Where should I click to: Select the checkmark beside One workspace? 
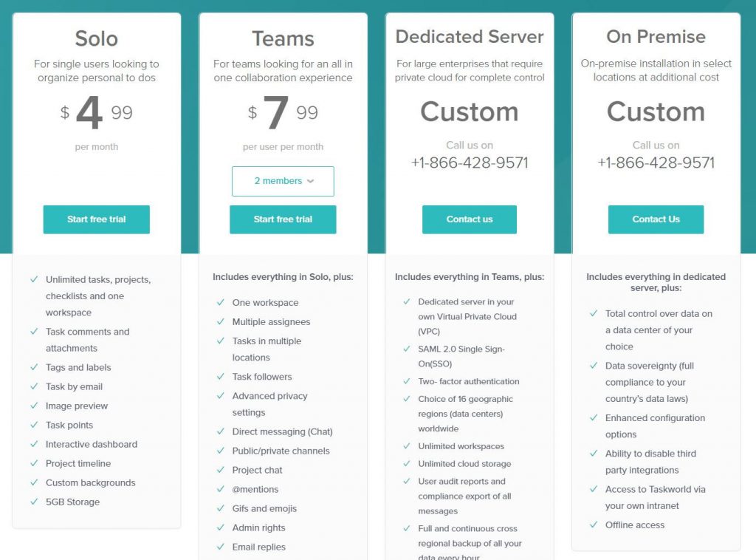(x=221, y=303)
